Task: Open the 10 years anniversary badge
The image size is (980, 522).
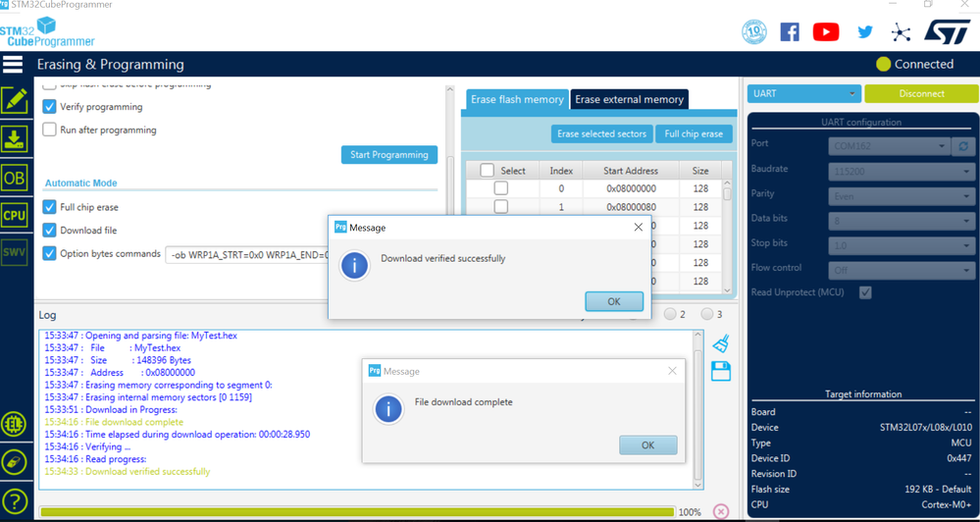Action: click(x=754, y=31)
